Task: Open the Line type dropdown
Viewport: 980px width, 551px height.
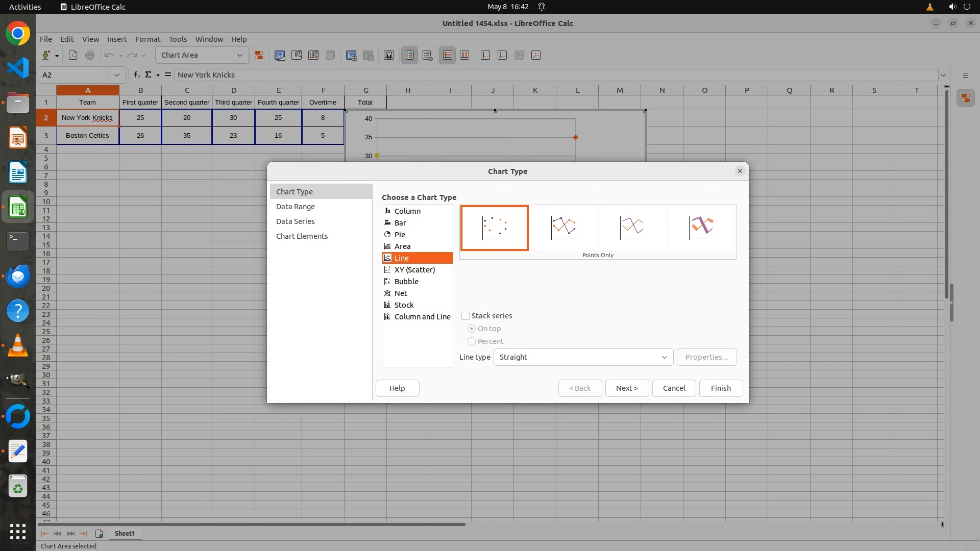Action: [x=583, y=357]
